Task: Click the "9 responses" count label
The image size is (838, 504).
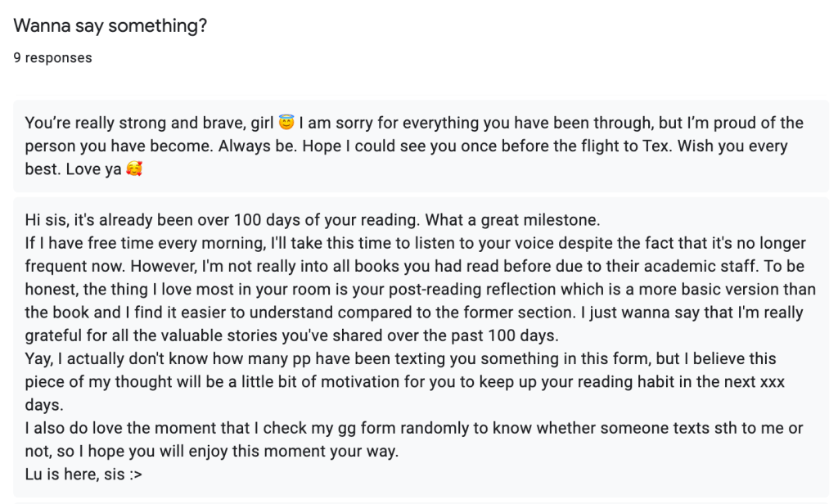Action: point(52,58)
